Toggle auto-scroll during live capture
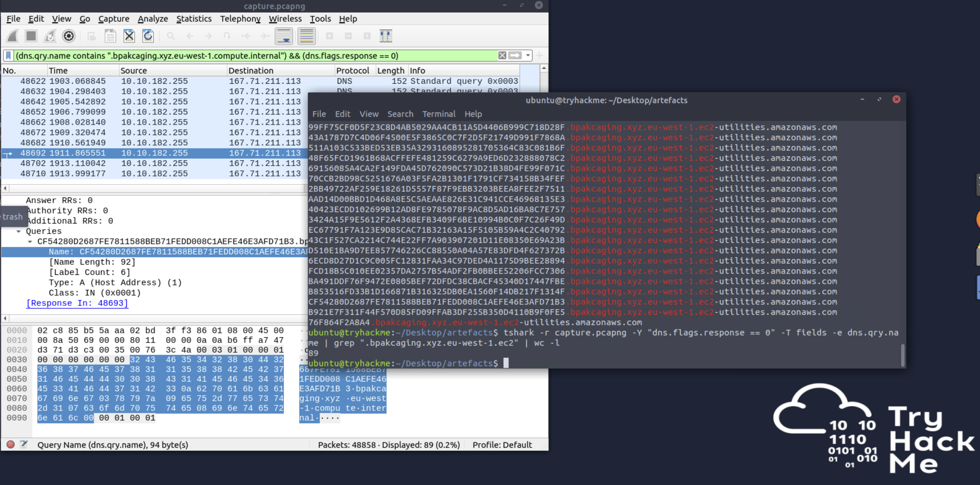The width and height of the screenshot is (980, 485). point(284,36)
